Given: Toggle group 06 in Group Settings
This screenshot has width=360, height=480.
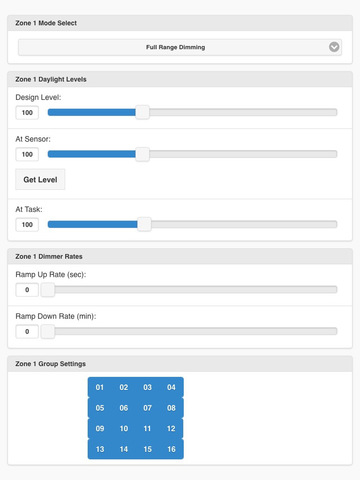Looking at the screenshot, I should tap(124, 408).
